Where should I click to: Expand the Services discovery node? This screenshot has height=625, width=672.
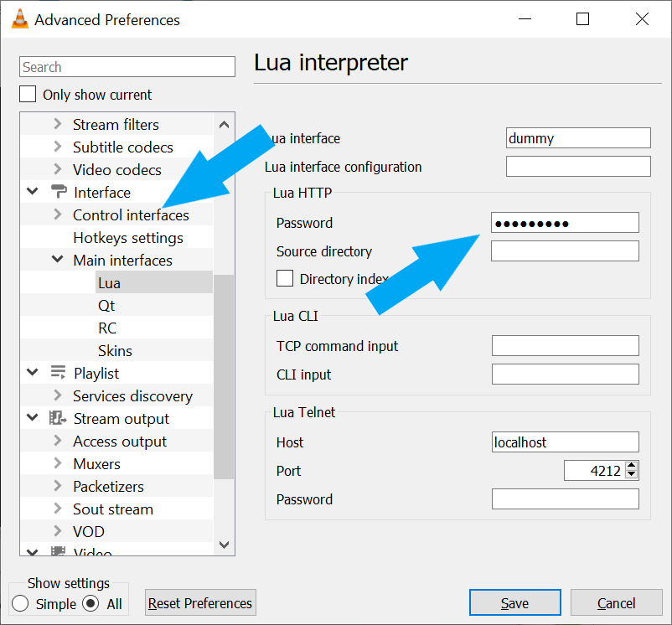pos(58,395)
